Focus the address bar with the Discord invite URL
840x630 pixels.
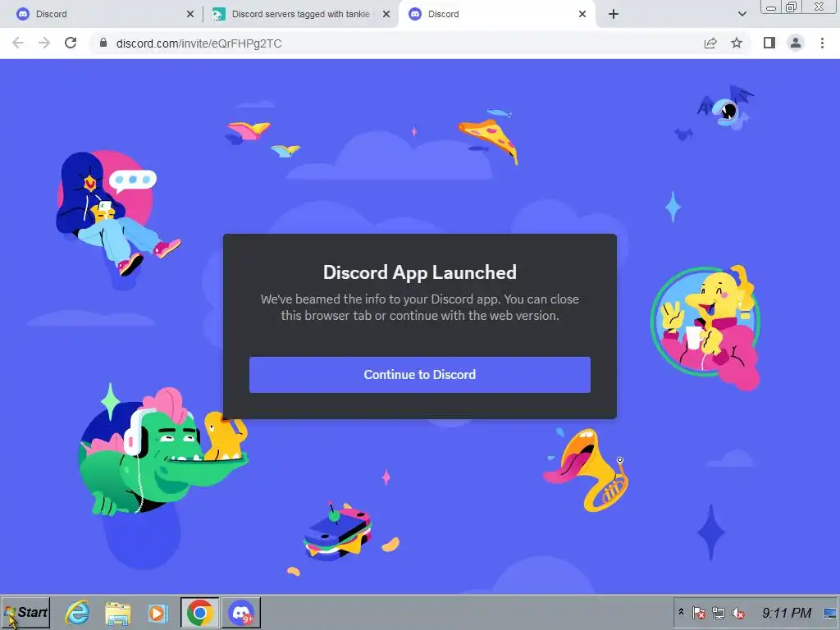pos(396,43)
